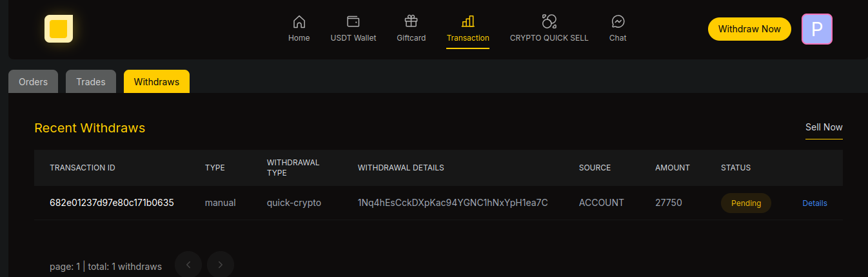Go to next page arrow
This screenshot has width=868, height=277.
click(x=221, y=265)
